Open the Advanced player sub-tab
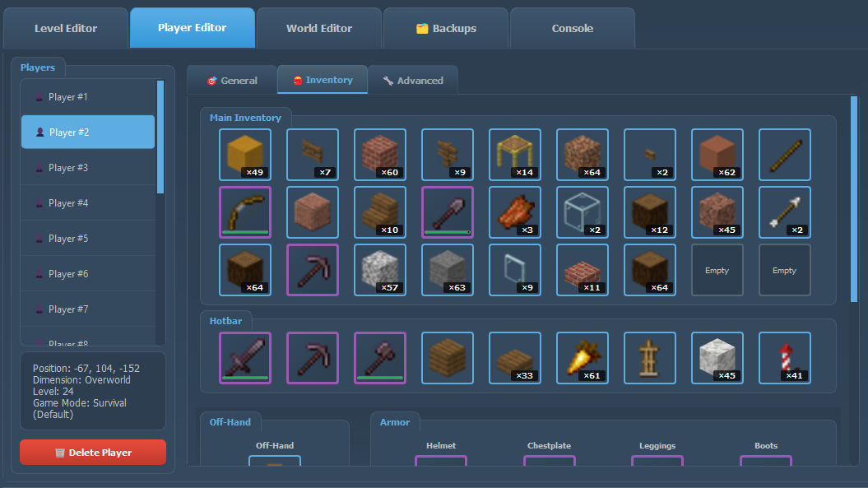868x488 pixels. pyautogui.click(x=412, y=81)
